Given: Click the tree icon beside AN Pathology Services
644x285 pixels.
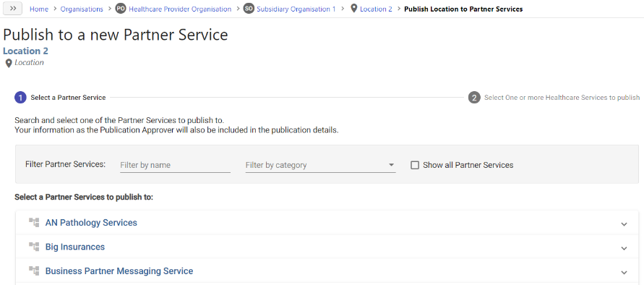Looking at the screenshot, I should 34,223.
